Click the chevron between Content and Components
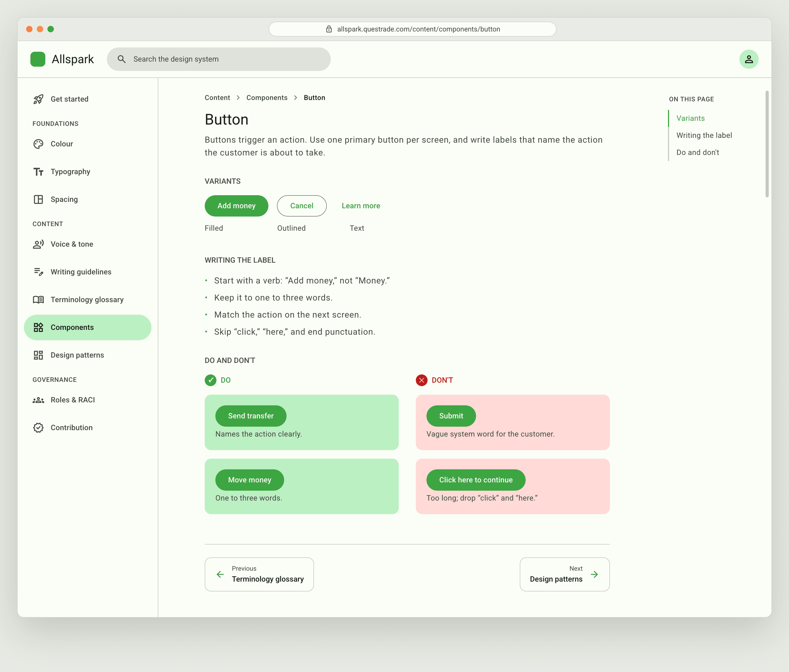The image size is (789, 672). [x=238, y=98]
